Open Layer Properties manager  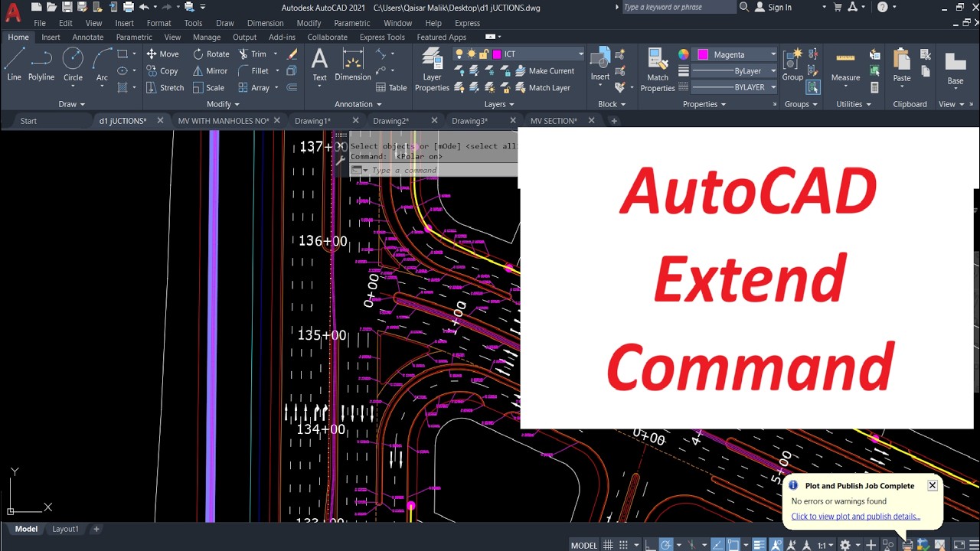point(432,69)
